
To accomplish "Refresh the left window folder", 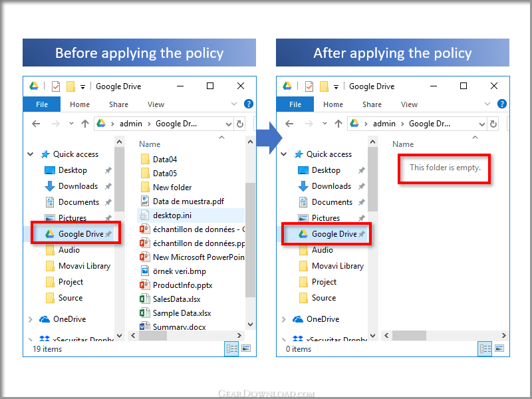I will point(240,124).
